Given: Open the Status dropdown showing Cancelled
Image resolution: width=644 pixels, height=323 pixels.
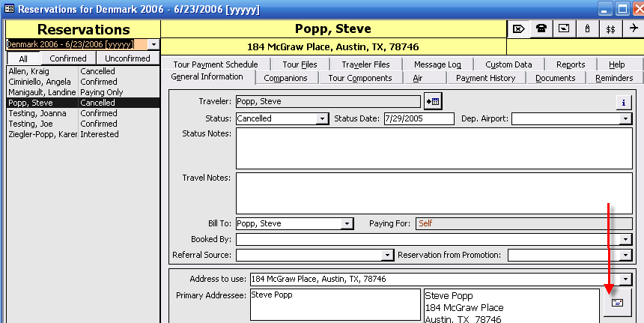Looking at the screenshot, I should [x=322, y=119].
